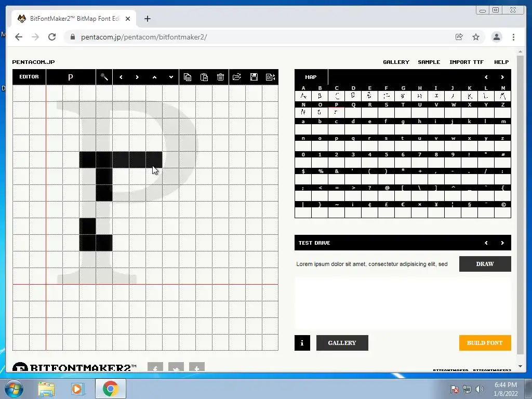Open Windows Start menu

[x=14, y=389]
